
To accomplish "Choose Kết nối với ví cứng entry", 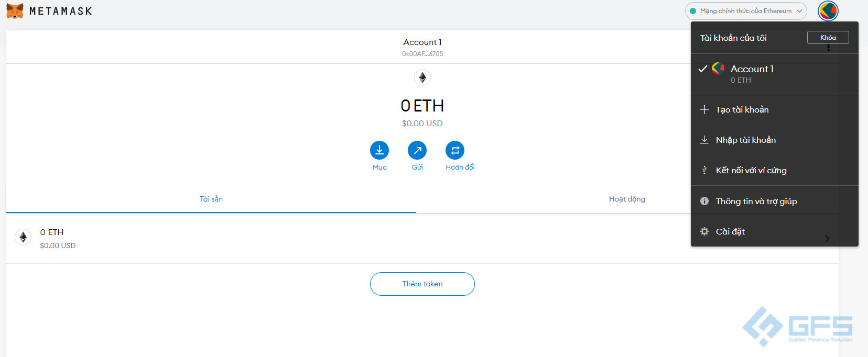I will pyautogui.click(x=774, y=170).
